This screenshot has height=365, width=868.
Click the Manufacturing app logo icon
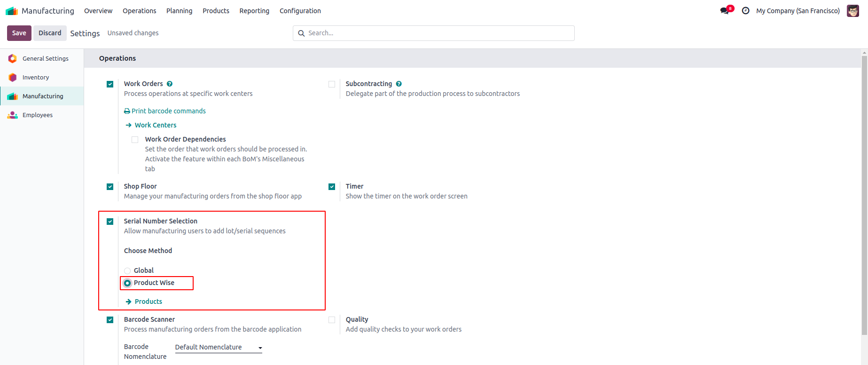tap(12, 11)
